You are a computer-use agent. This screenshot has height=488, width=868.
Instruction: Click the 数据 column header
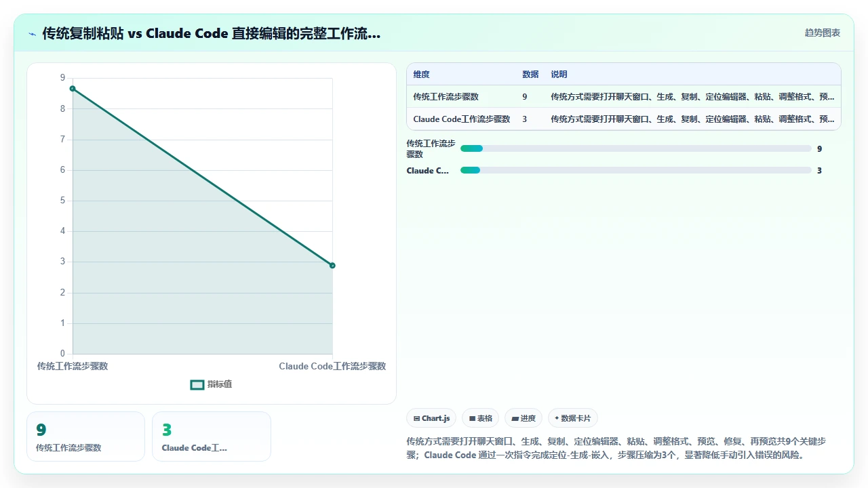530,75
